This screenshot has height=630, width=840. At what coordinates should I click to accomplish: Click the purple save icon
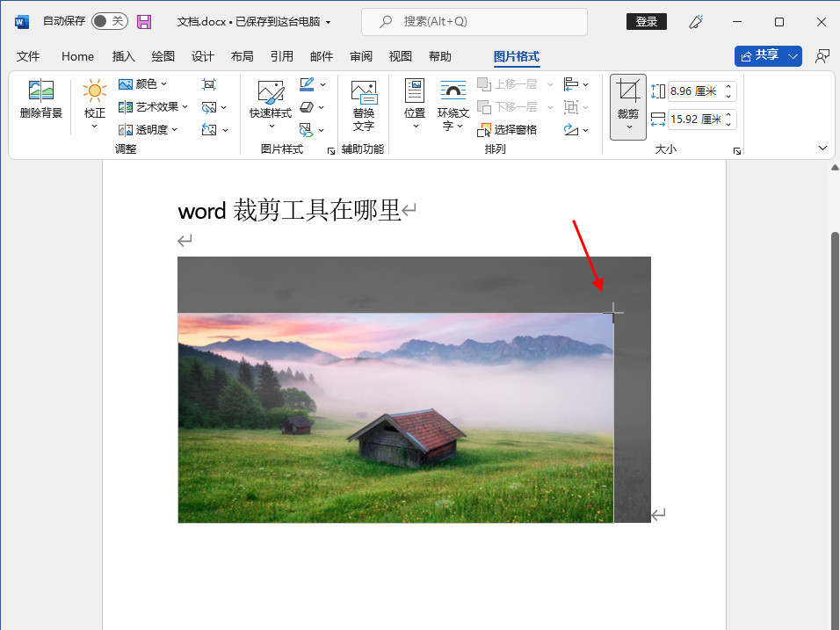[144, 21]
